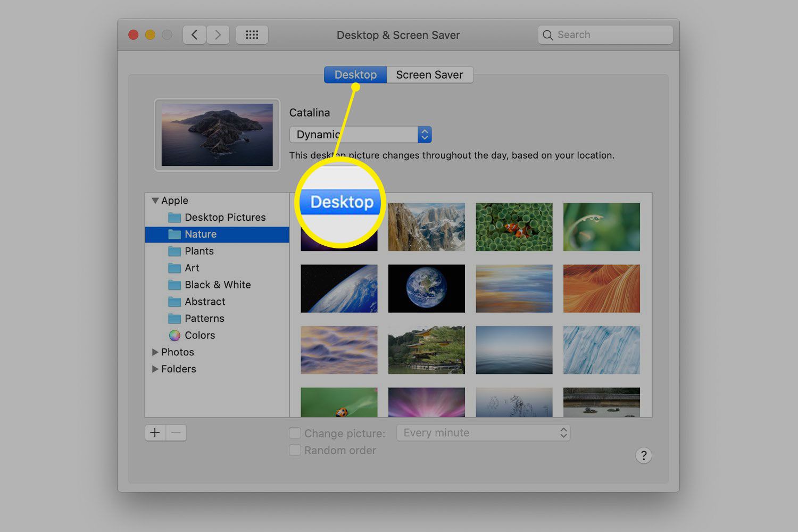798x532 pixels.
Task: Collapse the Apple group triangle
Action: (x=155, y=201)
